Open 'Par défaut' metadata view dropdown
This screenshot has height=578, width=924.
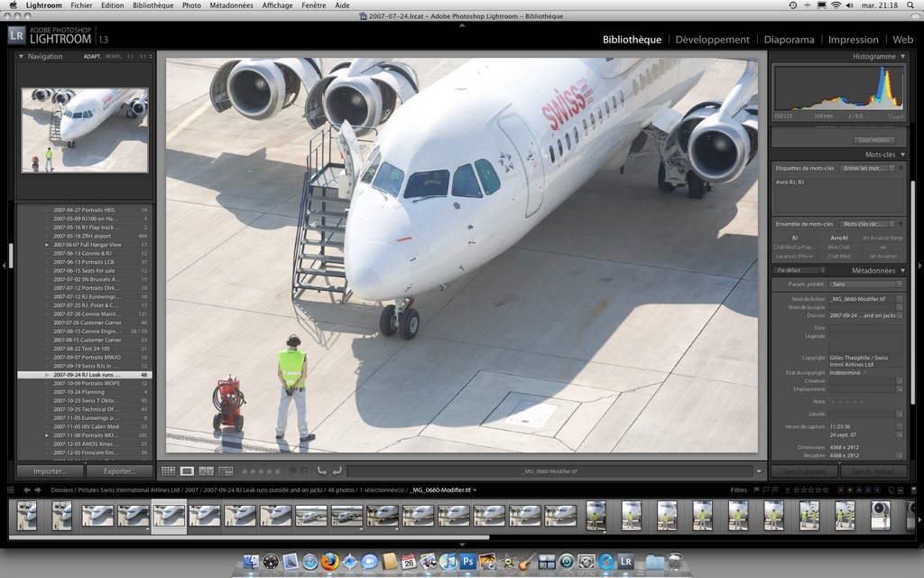799,271
